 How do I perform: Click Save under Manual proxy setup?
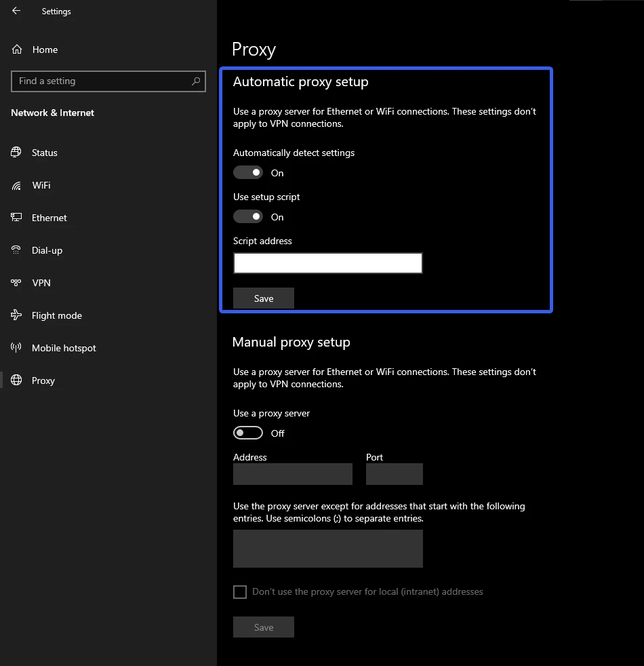pos(264,627)
